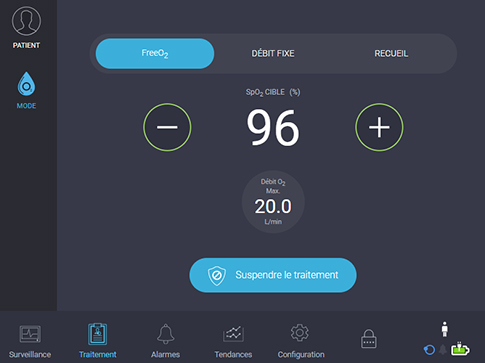
Task: Check the green battery charging icon
Action: pyautogui.click(x=460, y=349)
